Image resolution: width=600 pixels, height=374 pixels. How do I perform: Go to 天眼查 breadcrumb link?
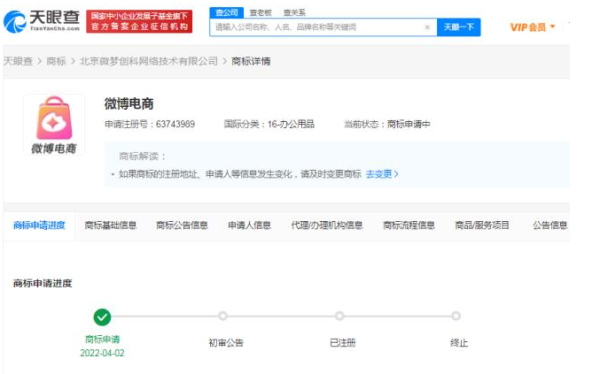(18, 61)
